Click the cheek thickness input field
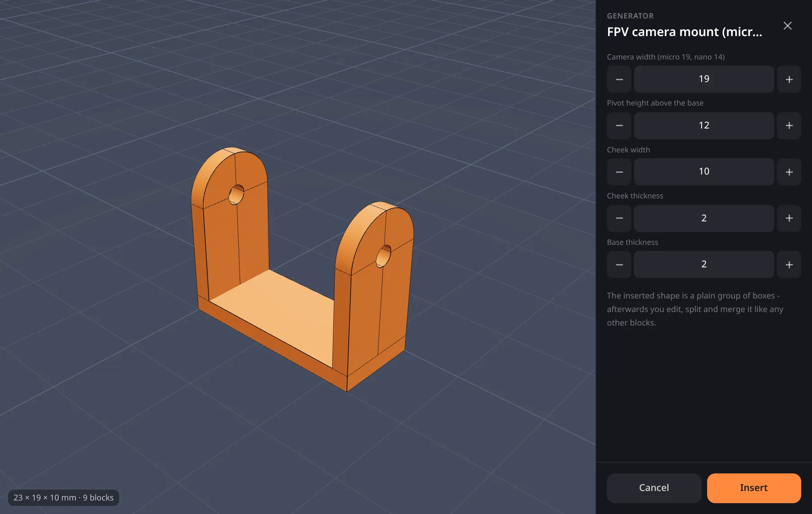Screen dimensions: 812x514 coord(704,218)
